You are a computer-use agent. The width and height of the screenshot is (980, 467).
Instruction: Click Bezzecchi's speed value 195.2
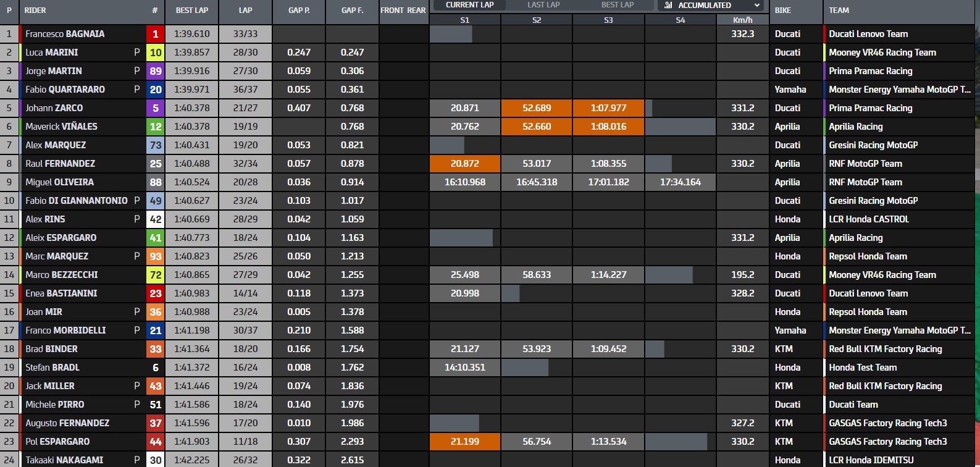click(x=742, y=275)
